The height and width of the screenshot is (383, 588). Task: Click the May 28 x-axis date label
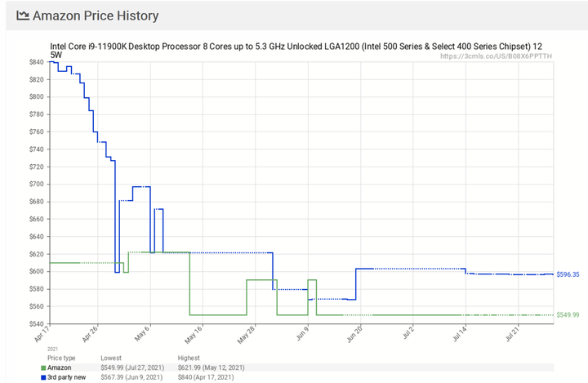pyautogui.click(x=247, y=335)
